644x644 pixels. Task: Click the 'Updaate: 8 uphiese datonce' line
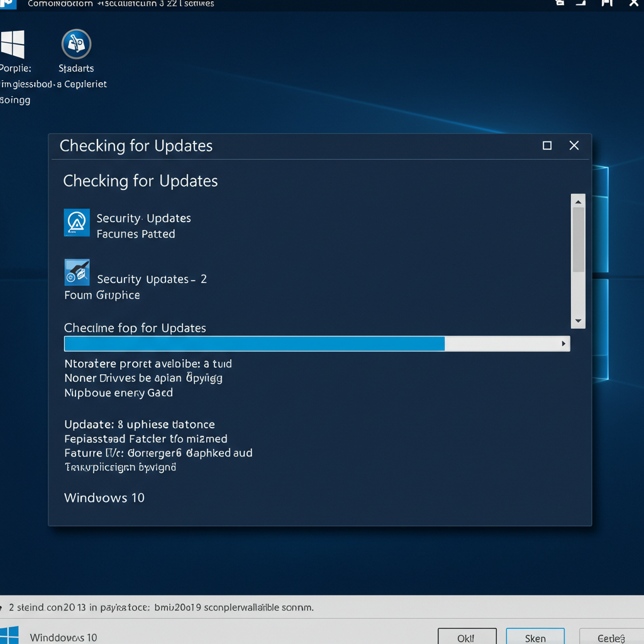click(140, 425)
